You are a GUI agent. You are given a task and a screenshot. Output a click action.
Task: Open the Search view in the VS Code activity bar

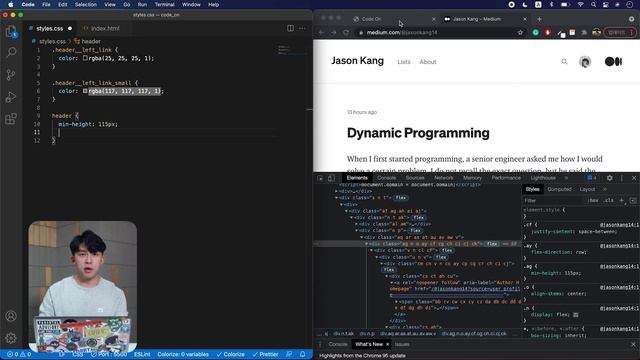tap(11, 52)
